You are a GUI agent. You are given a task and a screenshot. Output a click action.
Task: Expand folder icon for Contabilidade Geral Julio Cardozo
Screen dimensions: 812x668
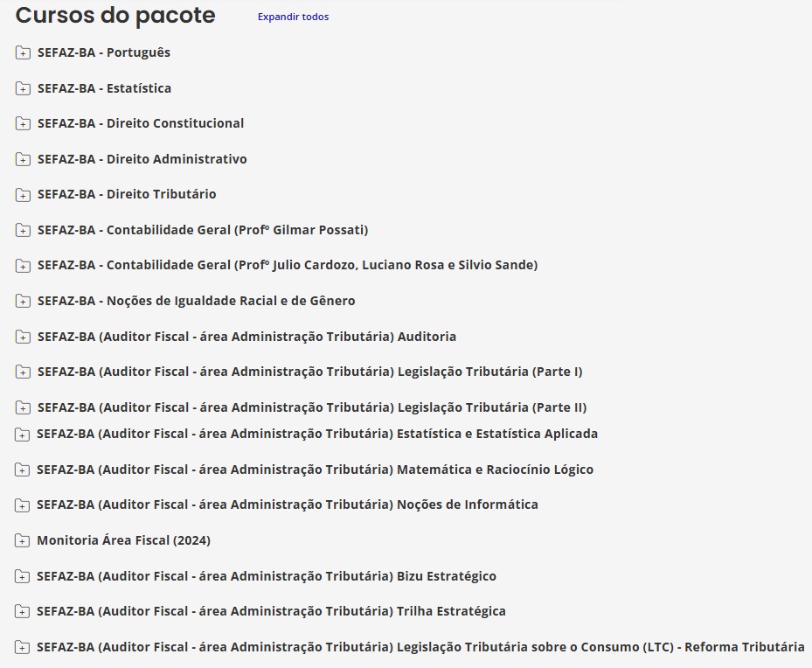point(23,266)
